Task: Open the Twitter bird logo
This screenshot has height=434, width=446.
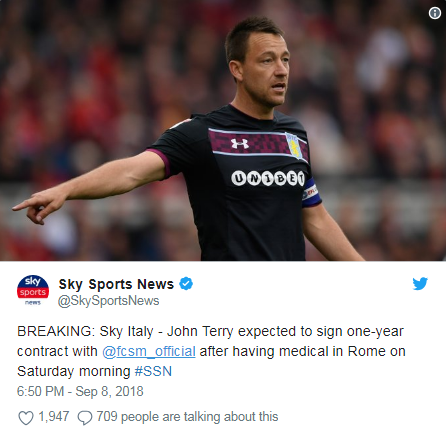Action: point(420,284)
